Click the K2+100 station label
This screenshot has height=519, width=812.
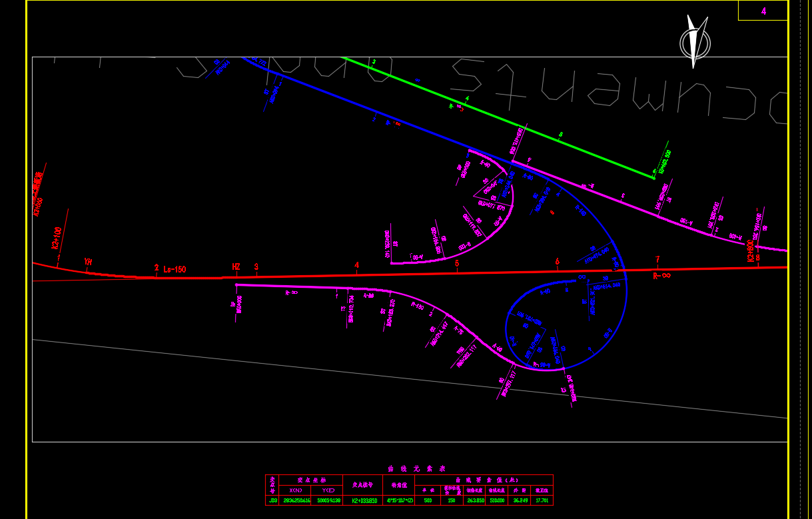[x=57, y=238]
